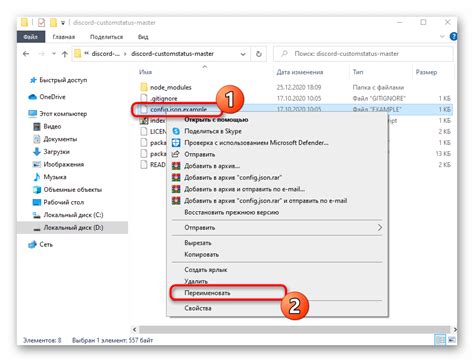Select Быстрый доступ in navigation pane

(63, 80)
